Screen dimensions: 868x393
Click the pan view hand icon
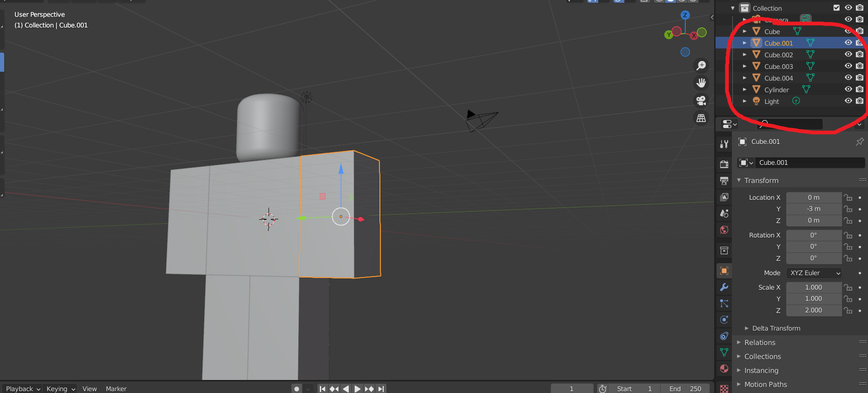pos(701,83)
